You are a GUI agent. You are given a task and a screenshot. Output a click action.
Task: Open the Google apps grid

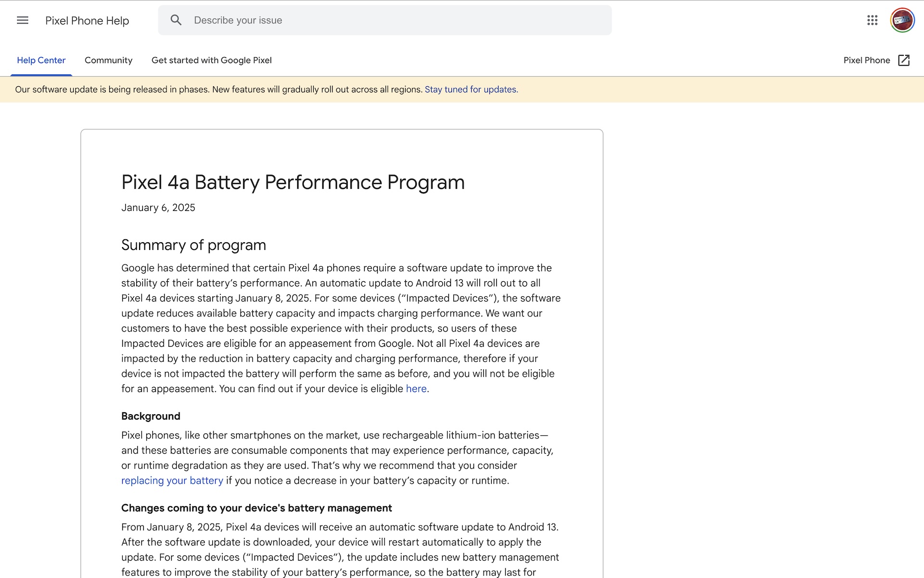[x=873, y=20]
